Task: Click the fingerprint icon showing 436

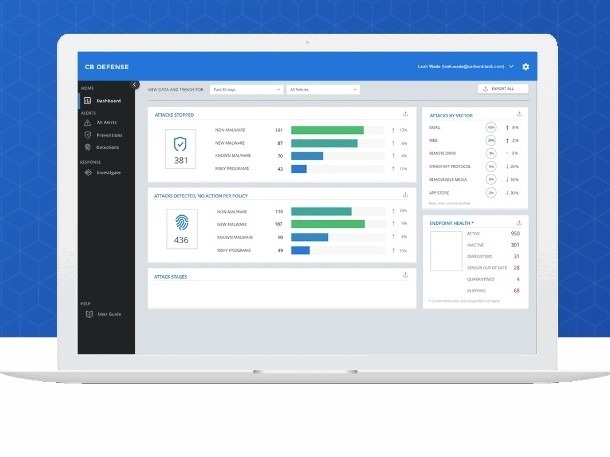Action: point(182,223)
